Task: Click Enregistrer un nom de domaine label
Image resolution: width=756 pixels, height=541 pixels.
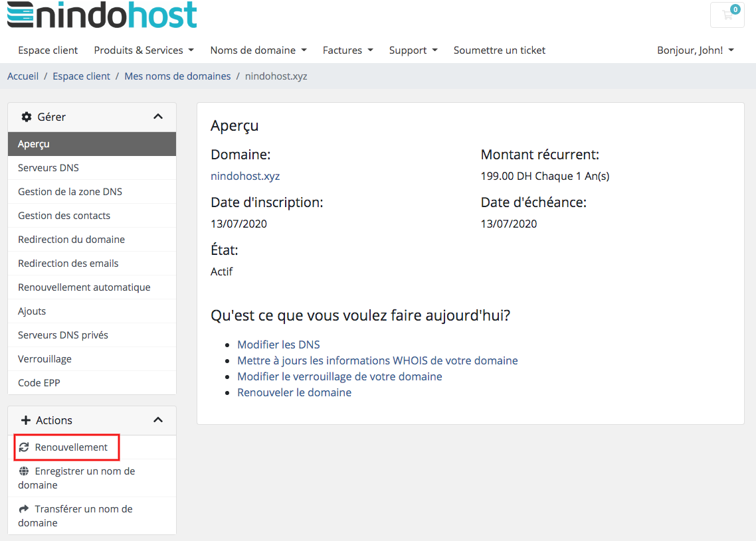Action: pyautogui.click(x=76, y=478)
